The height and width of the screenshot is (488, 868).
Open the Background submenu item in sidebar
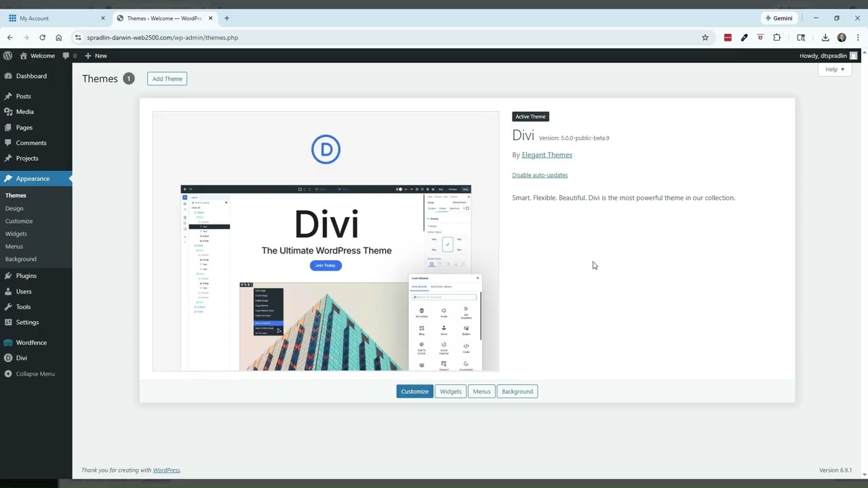[21, 259]
